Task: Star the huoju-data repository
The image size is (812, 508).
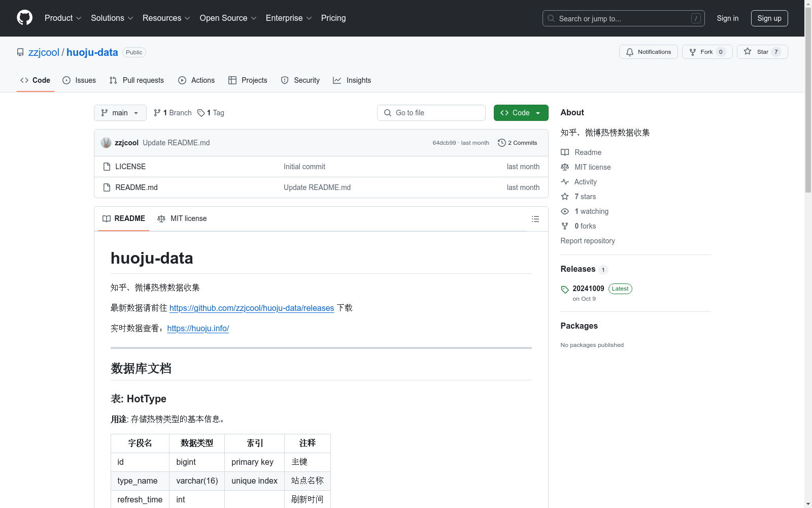Action: pyautogui.click(x=762, y=52)
